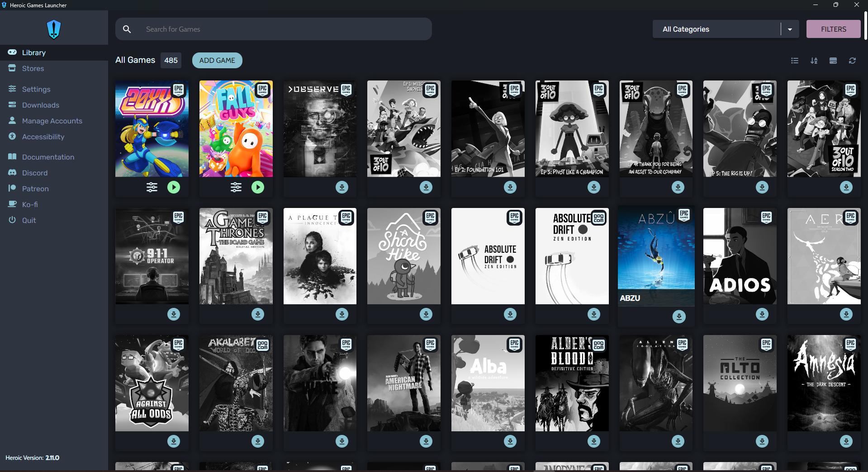Click download icon under ABZU
This screenshot has height=472, width=868.
(x=678, y=316)
